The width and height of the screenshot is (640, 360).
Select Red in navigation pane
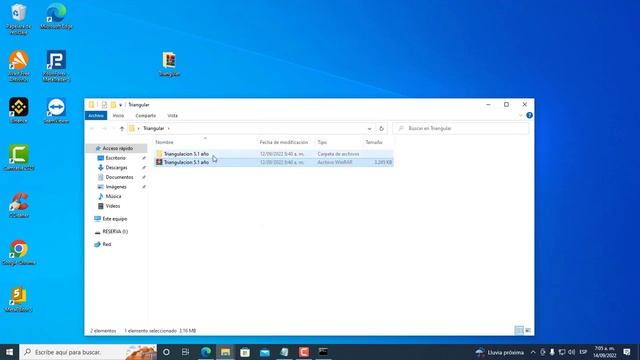click(x=107, y=244)
